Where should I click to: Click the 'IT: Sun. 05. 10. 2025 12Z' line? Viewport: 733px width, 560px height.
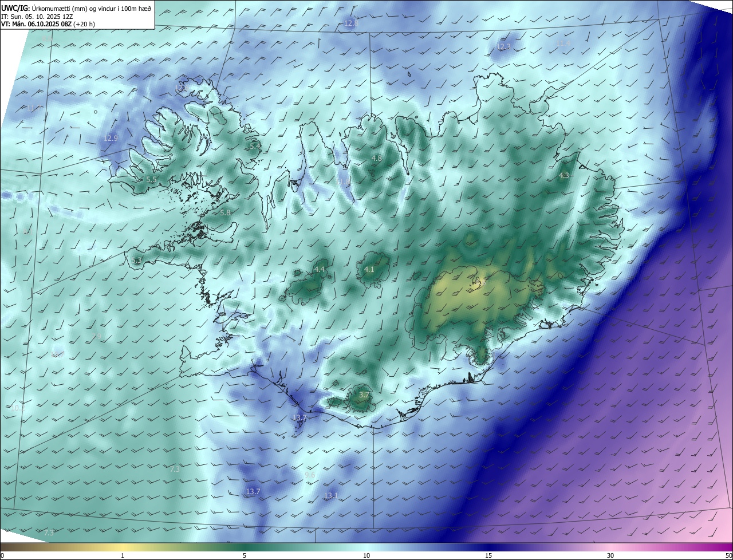(x=37, y=16)
